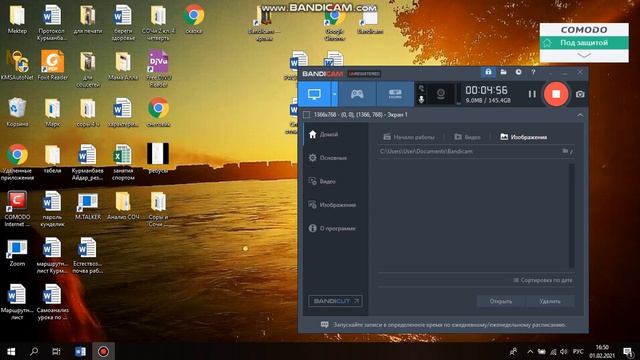Select Bandicam screen recording mode
The image size is (640, 360).
pyautogui.click(x=314, y=94)
